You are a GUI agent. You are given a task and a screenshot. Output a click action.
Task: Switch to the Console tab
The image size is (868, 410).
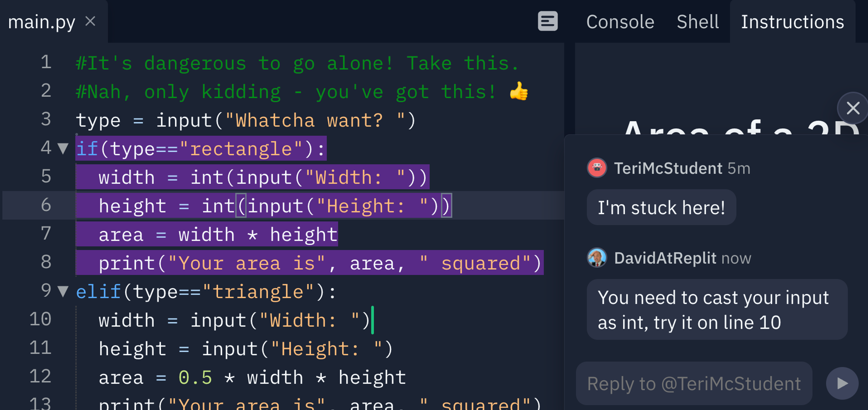pyautogui.click(x=620, y=22)
